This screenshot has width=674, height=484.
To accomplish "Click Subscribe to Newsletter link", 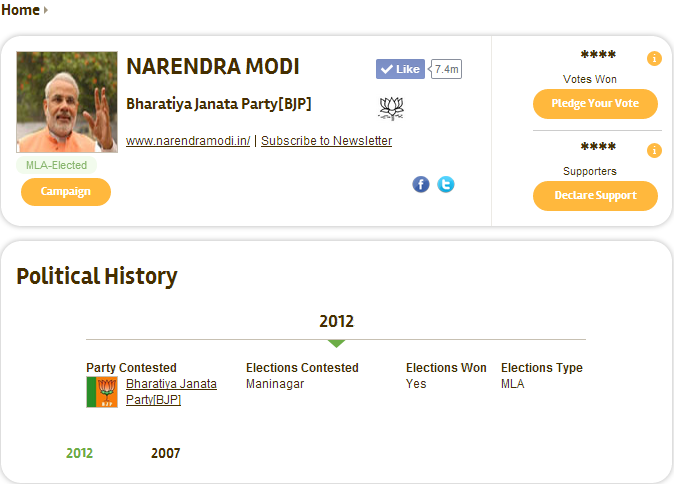I will [x=326, y=141].
